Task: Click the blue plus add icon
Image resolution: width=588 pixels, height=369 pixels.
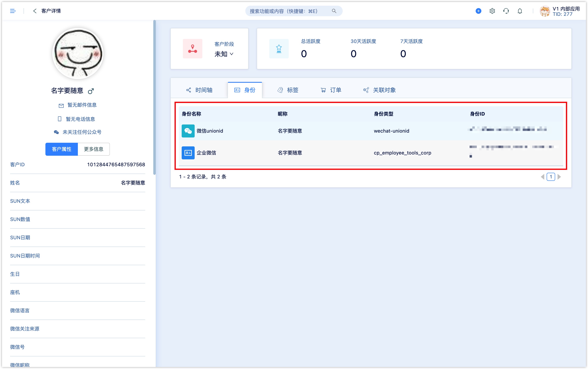Action: tap(478, 11)
